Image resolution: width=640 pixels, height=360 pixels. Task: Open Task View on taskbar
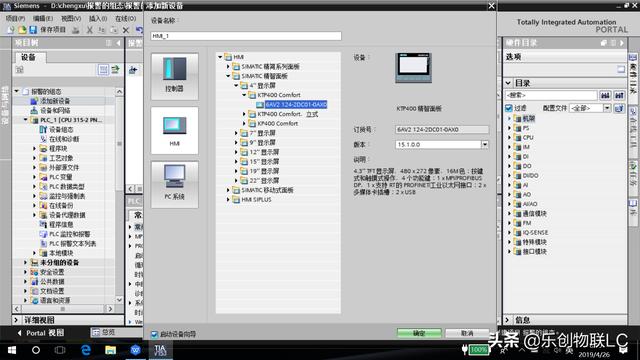tap(60, 350)
